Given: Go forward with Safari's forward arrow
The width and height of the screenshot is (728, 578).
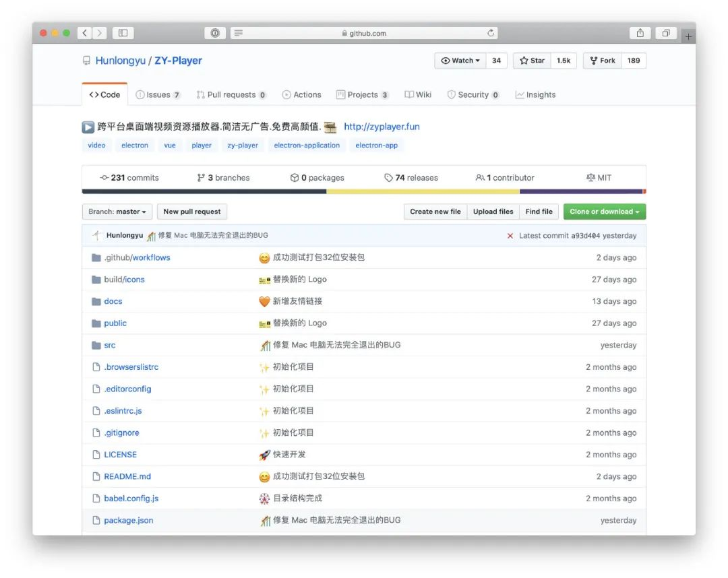Looking at the screenshot, I should click(x=99, y=33).
